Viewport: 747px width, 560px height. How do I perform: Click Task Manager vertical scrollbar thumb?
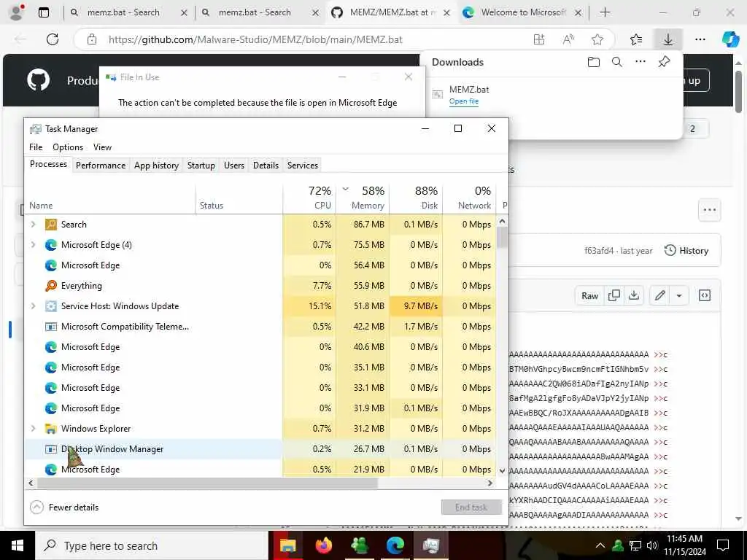(x=502, y=238)
